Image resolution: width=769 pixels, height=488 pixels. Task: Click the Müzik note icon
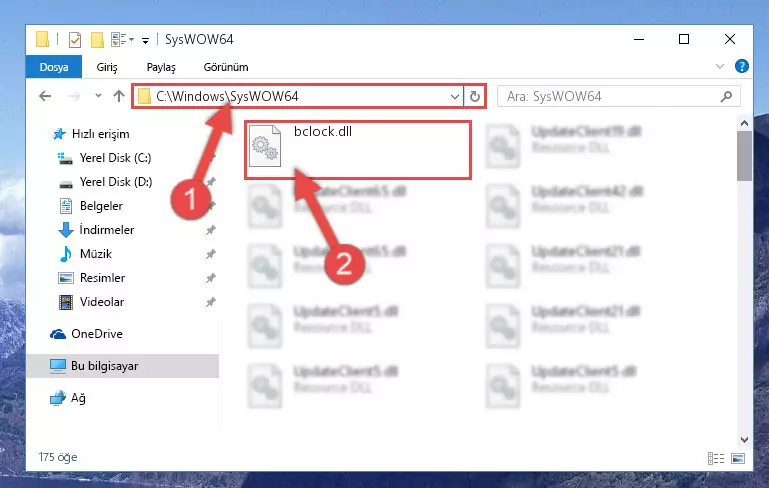(66, 254)
